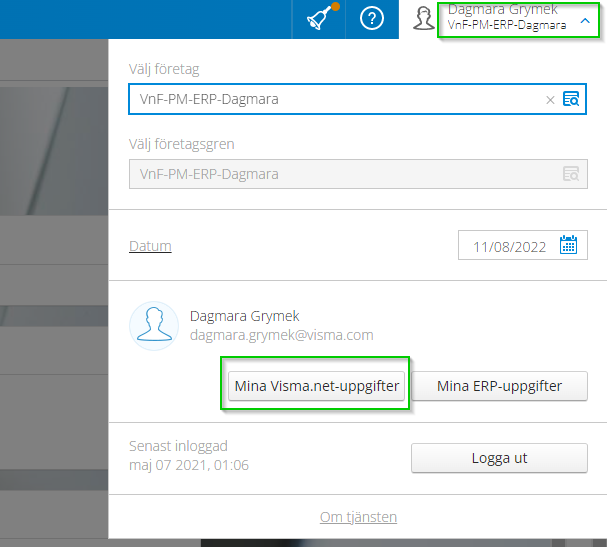This screenshot has height=547, width=607.
Task: Click the Välj företag input field
Action: click(357, 99)
